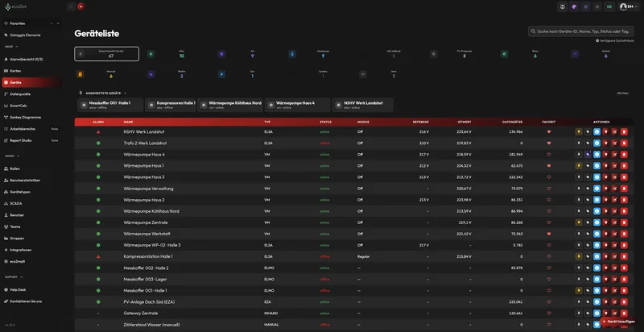
Task: Toggle favorite heart for Wärmepumpe Werkstatt
Action: (549, 234)
